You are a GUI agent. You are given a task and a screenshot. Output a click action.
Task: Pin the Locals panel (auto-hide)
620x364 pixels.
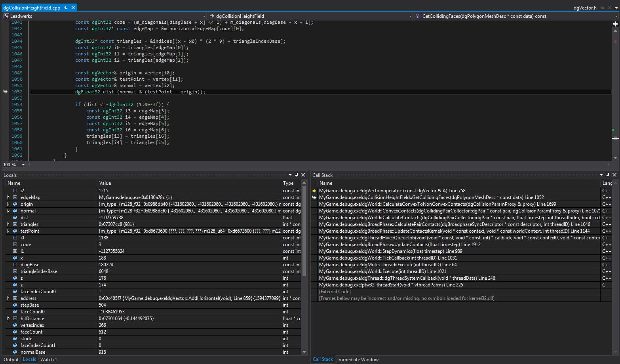click(297, 175)
